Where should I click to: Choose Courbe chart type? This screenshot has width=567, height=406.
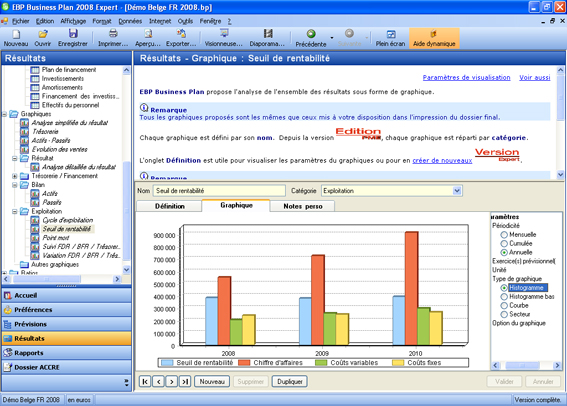(x=504, y=305)
